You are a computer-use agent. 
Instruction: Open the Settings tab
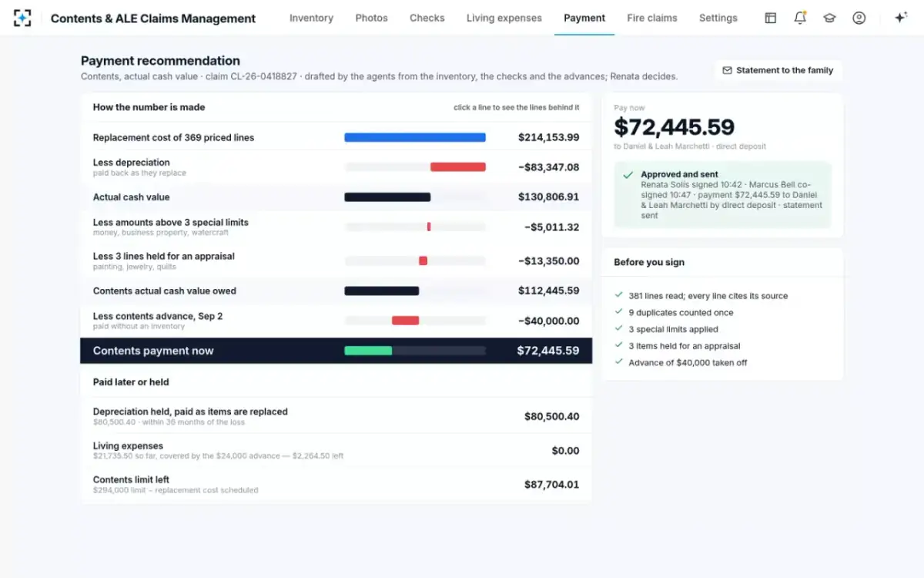(x=718, y=18)
